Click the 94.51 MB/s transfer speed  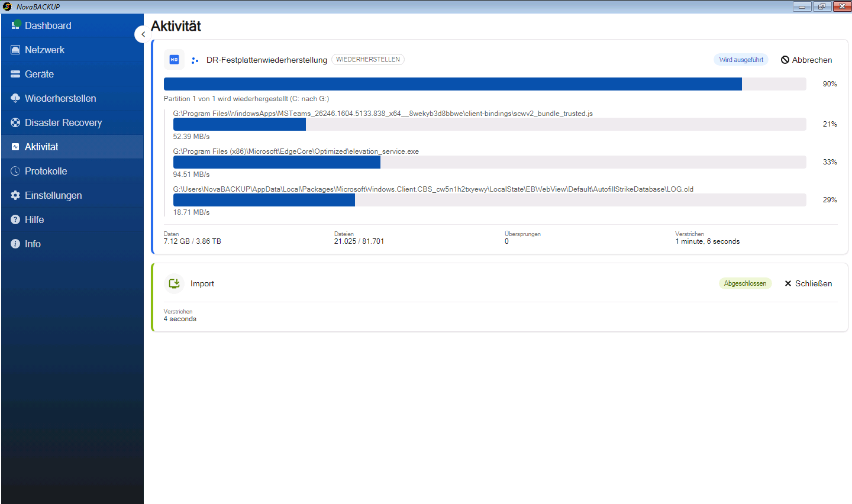(191, 175)
